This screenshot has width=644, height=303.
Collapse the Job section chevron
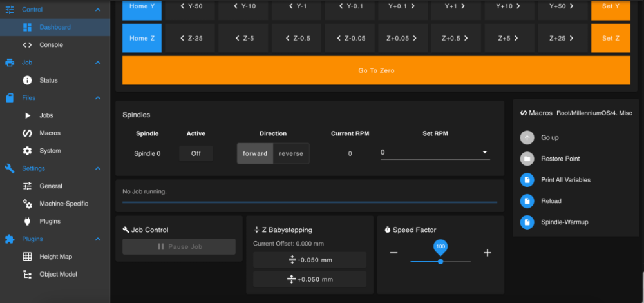97,63
